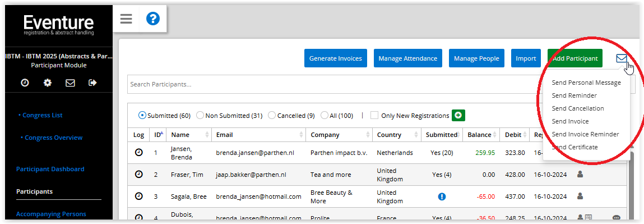Click the blue exclamation icon for Sagala
Viewport: 644px width, 224px height.
[442, 196]
